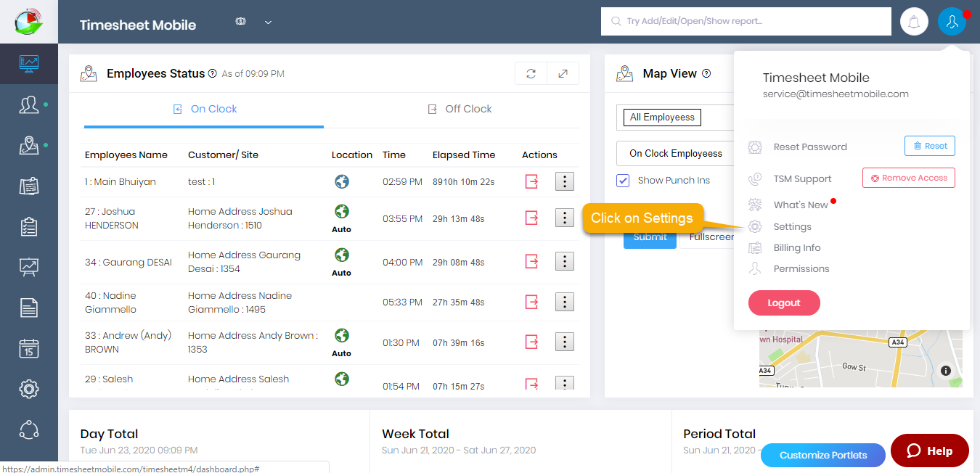The image size is (980, 473).
Task: Click the Employees Name column header
Action: click(x=126, y=155)
